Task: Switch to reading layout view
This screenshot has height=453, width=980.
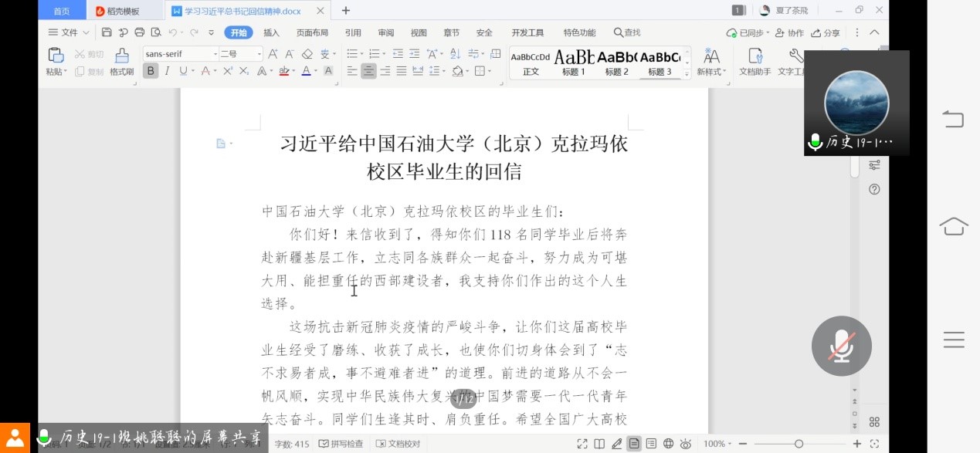Action: (x=599, y=444)
